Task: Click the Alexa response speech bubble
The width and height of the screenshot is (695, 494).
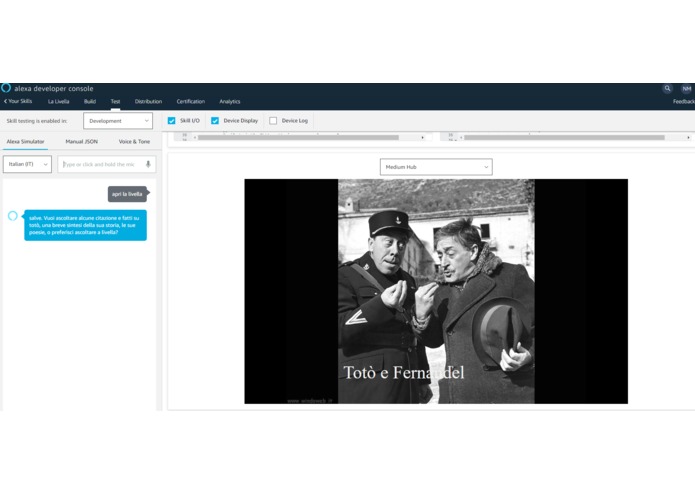Action: coord(86,225)
